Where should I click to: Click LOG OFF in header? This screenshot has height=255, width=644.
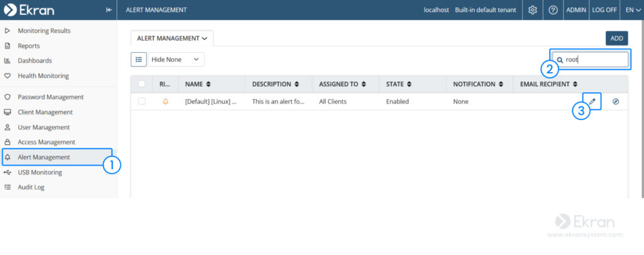pyautogui.click(x=604, y=10)
